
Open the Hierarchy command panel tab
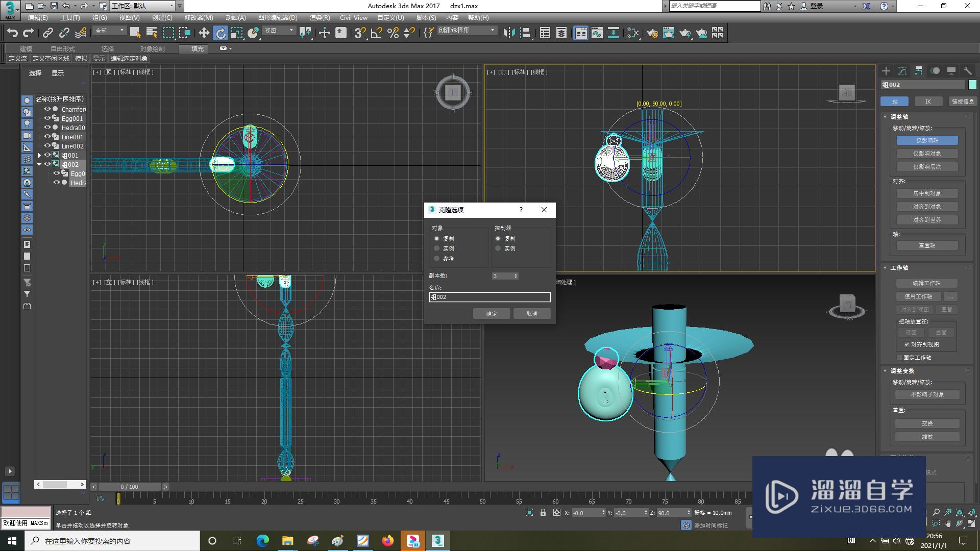click(919, 71)
